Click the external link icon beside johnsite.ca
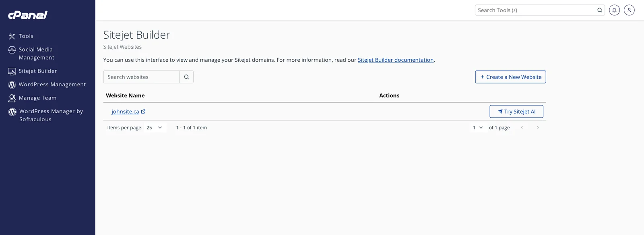Viewport: 644px width, 235px height. click(x=143, y=112)
